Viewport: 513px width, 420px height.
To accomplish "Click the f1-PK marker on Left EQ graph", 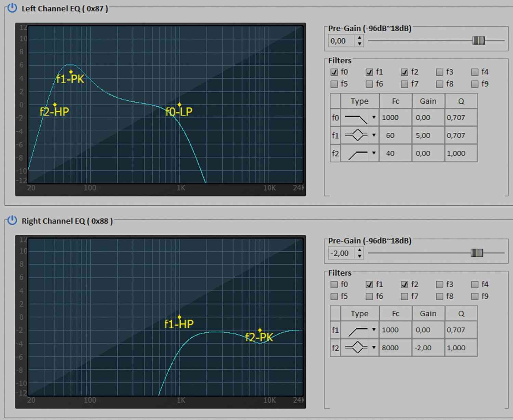I will 71,72.
